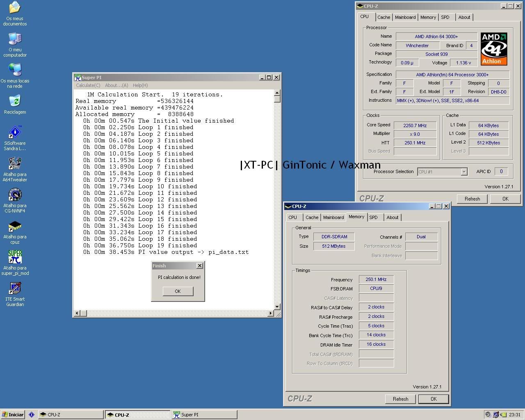Switch to second CPU-Z taskbar button
The width and height of the screenshot is (525, 420).
[137, 415]
